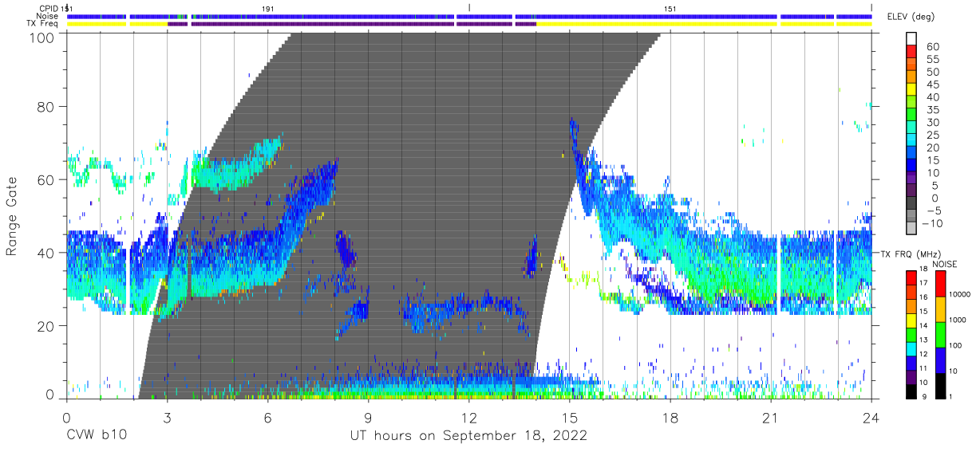Image resolution: width=980 pixels, height=452 pixels.
Task: Click the "Noise" row label at top left
Action: (x=46, y=16)
